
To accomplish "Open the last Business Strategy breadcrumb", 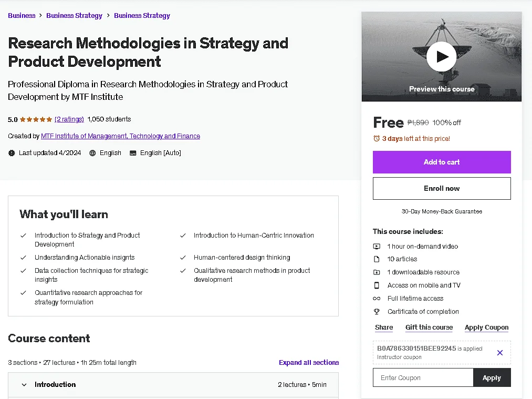I will [x=142, y=16].
